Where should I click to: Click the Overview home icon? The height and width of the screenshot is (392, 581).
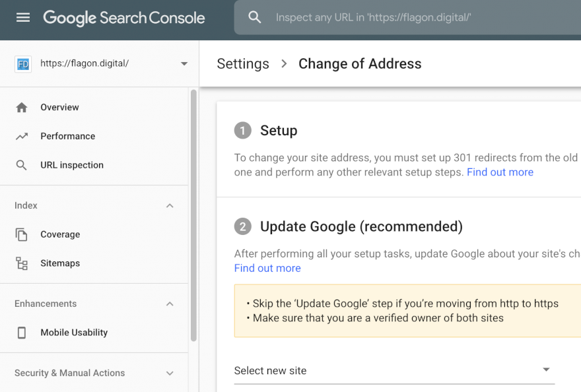tap(22, 108)
